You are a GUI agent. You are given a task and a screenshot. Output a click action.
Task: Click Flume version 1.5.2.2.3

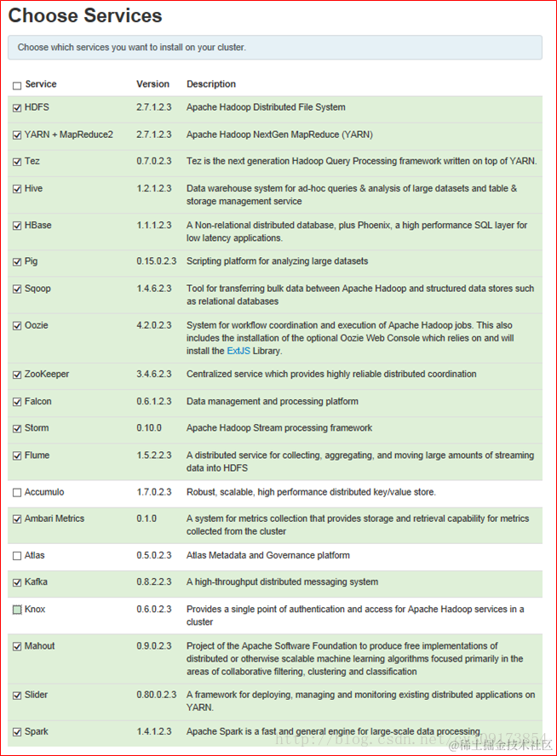[154, 455]
